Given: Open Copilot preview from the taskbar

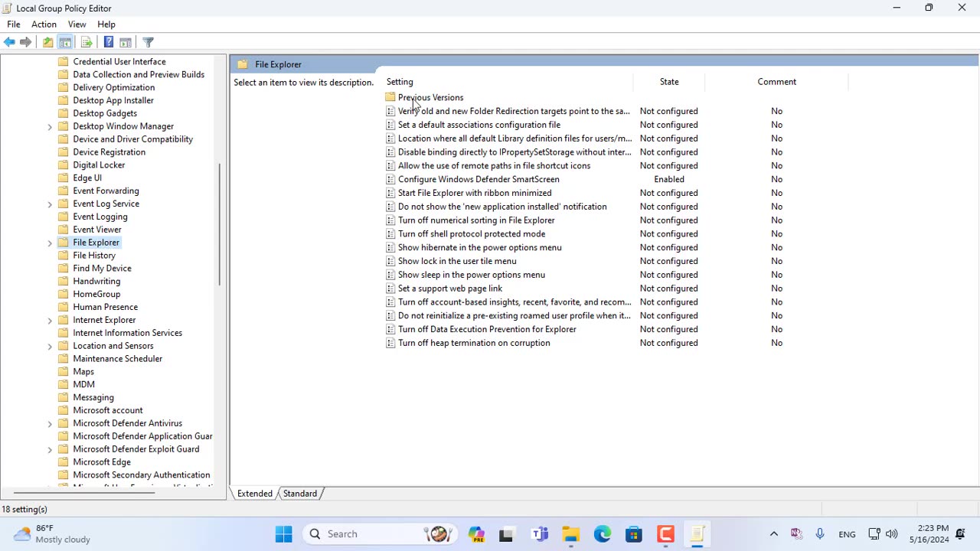Looking at the screenshot, I should (x=476, y=534).
